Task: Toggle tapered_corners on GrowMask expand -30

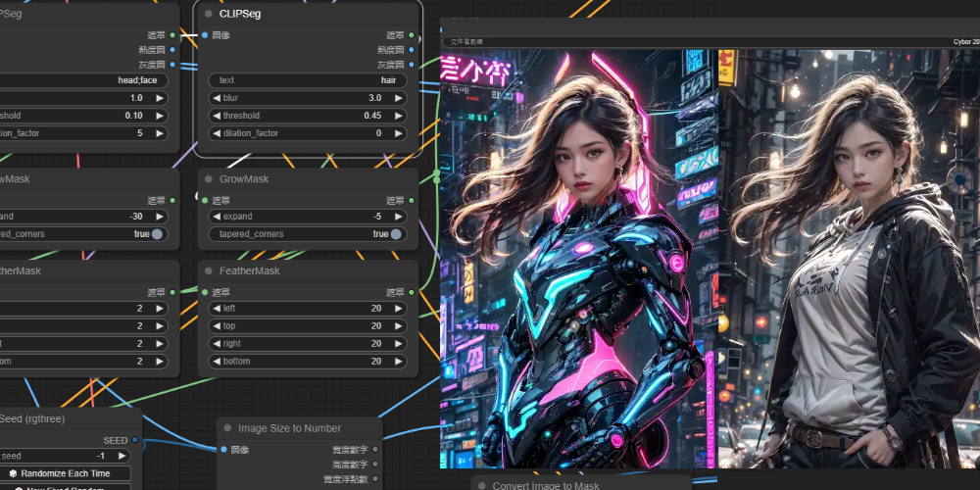Action: [157, 234]
